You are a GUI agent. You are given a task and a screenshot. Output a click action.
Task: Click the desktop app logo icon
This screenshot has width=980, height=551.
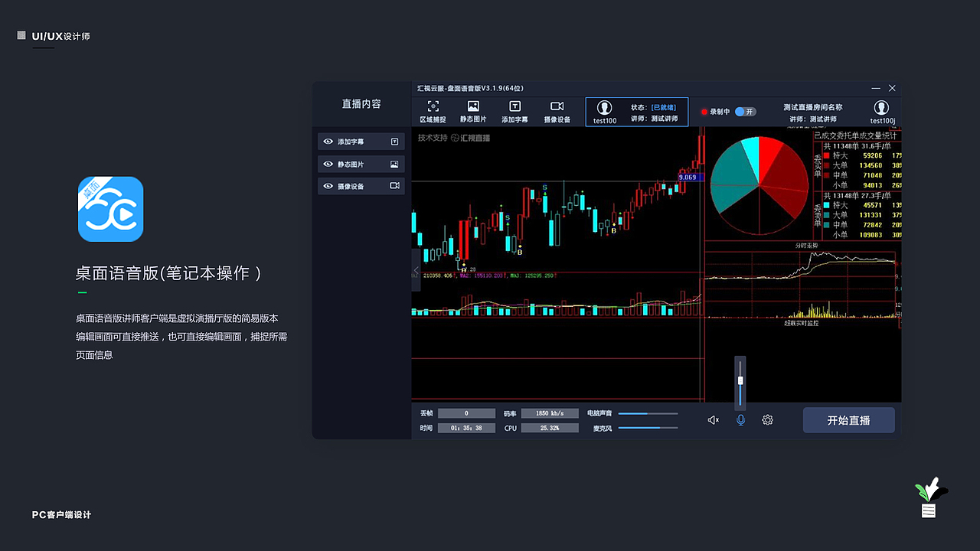tap(111, 209)
